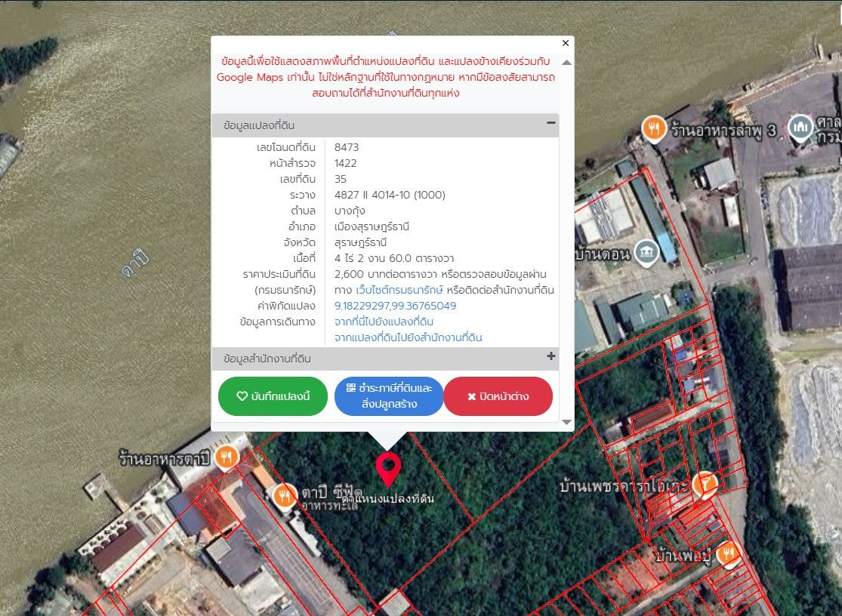Click the parcel coordinates link 9.18229297,99.36765049
Viewport: 842px width, 616px height.
point(395,306)
